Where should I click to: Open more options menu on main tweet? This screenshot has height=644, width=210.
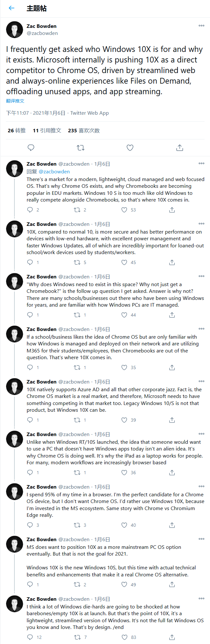point(201,26)
